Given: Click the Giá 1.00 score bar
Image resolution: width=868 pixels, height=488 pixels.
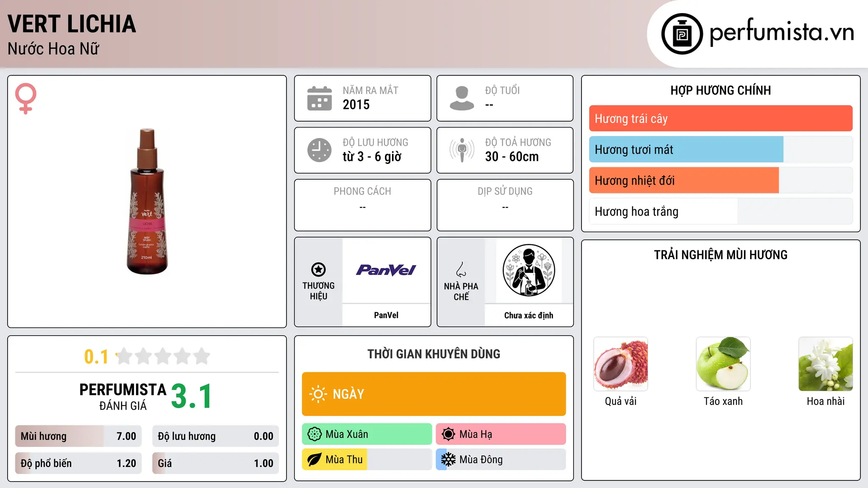Looking at the screenshot, I should 215,463.
